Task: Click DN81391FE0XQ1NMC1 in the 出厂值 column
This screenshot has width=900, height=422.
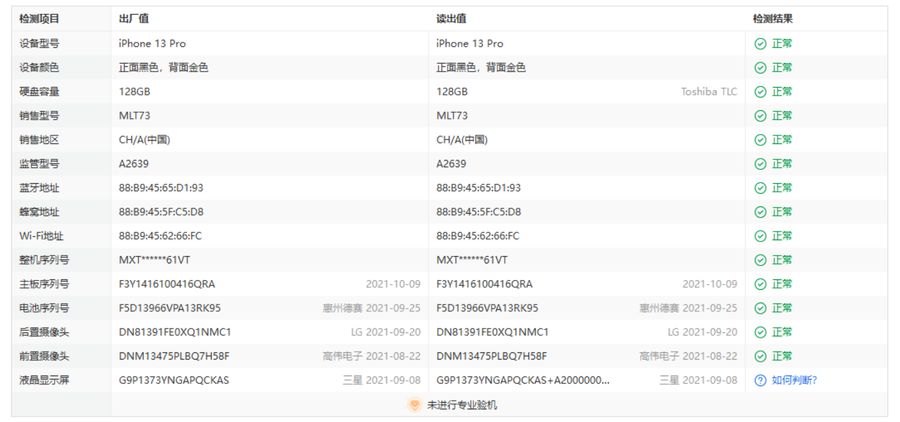Action: 175,332
